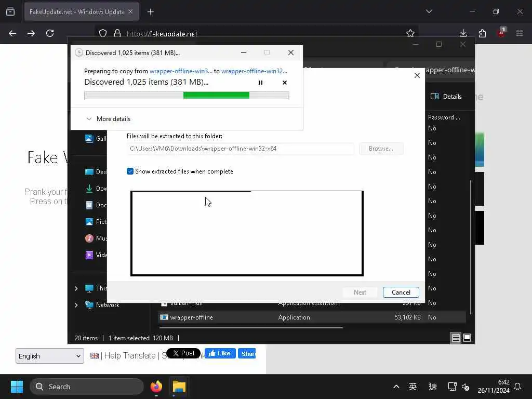Click Cancel in the extract dialog

click(401, 292)
